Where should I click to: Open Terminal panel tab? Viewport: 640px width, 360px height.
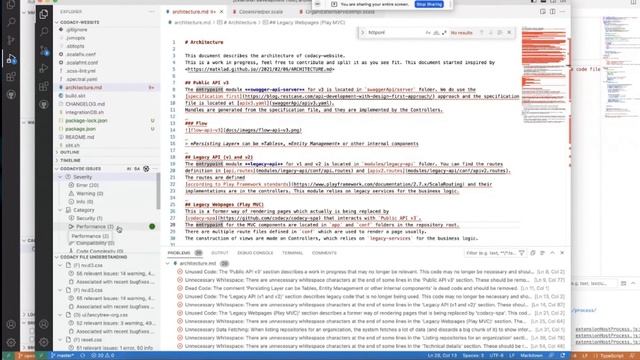coord(292,253)
